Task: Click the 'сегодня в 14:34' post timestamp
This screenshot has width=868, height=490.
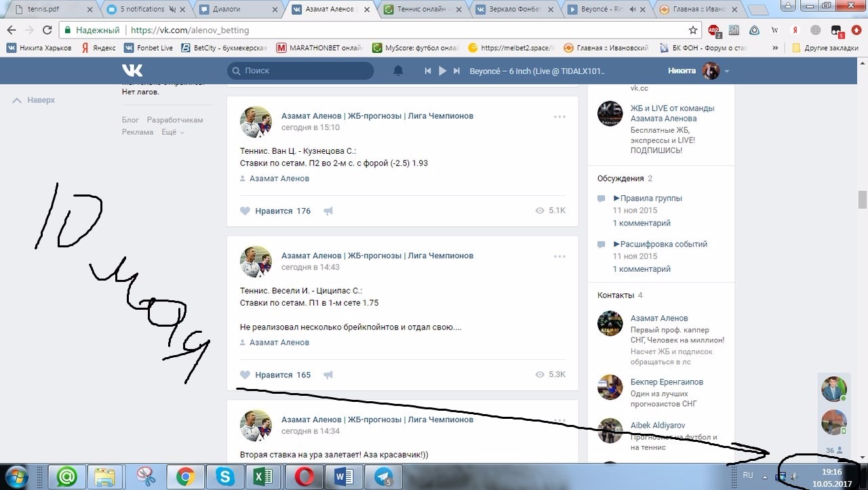Action: (311, 431)
